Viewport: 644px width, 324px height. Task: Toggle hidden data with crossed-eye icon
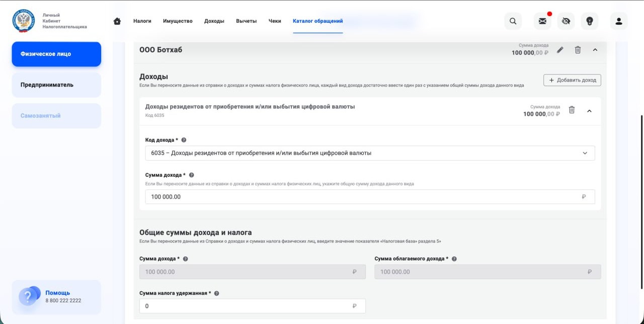(x=566, y=21)
